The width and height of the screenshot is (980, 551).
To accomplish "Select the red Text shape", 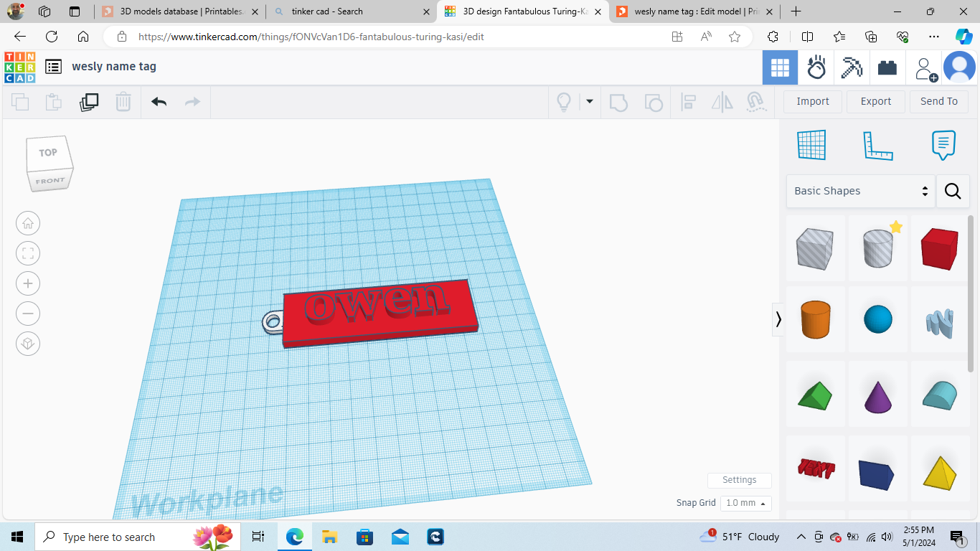I will (x=816, y=469).
